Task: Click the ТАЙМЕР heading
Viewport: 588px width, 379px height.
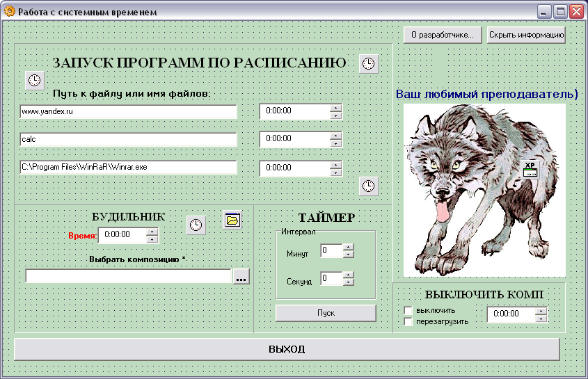Action: (326, 218)
